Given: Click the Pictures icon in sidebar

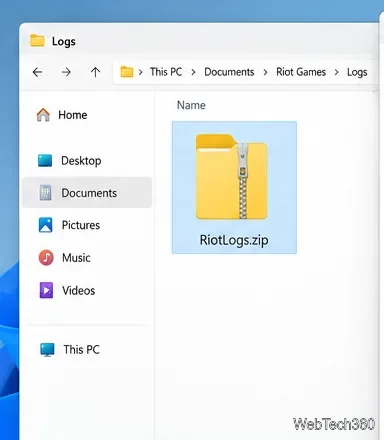Looking at the screenshot, I should (x=46, y=225).
